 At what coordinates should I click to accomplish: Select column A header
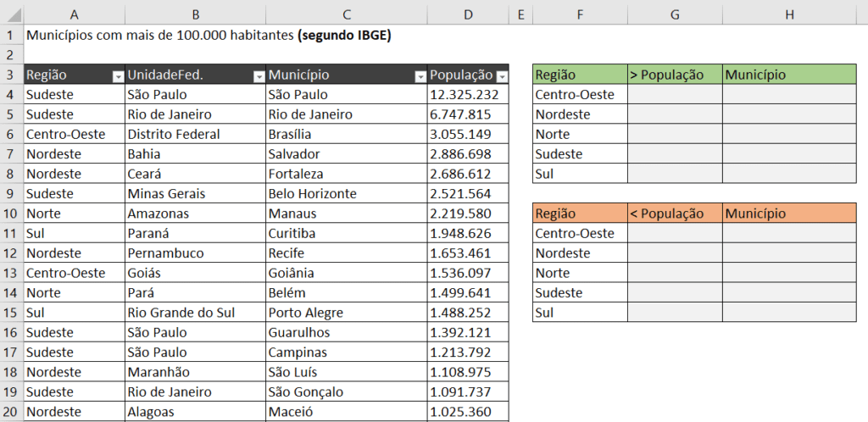[75, 15]
